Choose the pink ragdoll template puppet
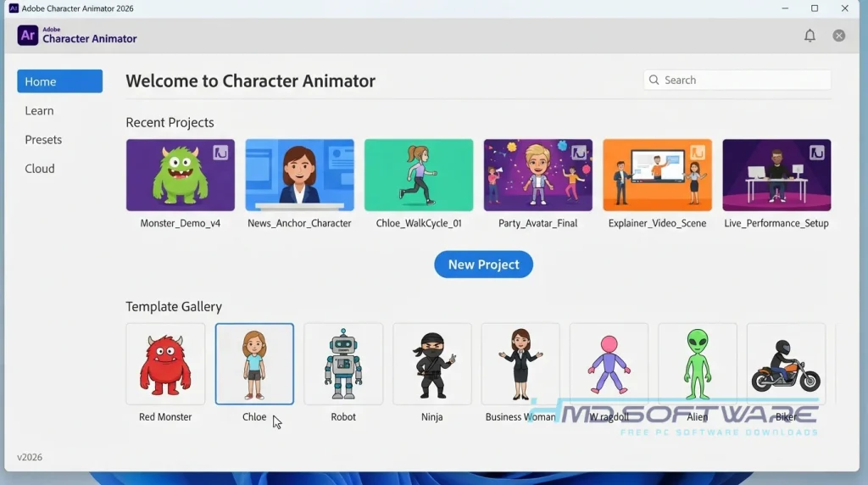Viewport: 868px width, 485px height. point(609,364)
